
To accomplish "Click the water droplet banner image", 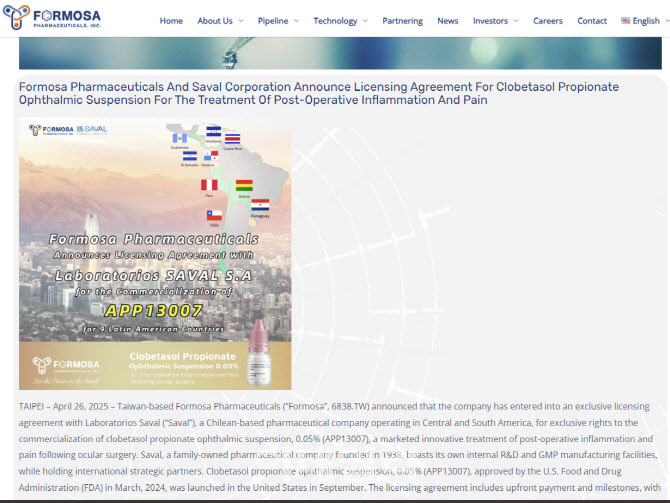I will click(x=340, y=53).
